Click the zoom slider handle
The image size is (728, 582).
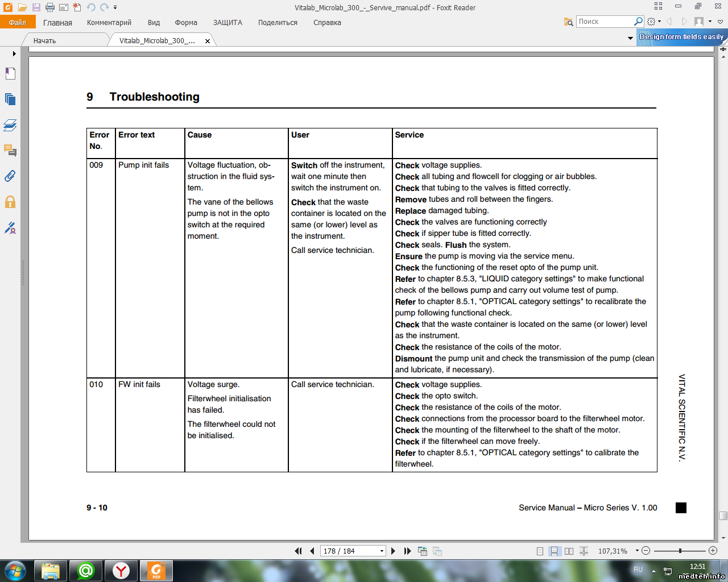[x=680, y=551]
